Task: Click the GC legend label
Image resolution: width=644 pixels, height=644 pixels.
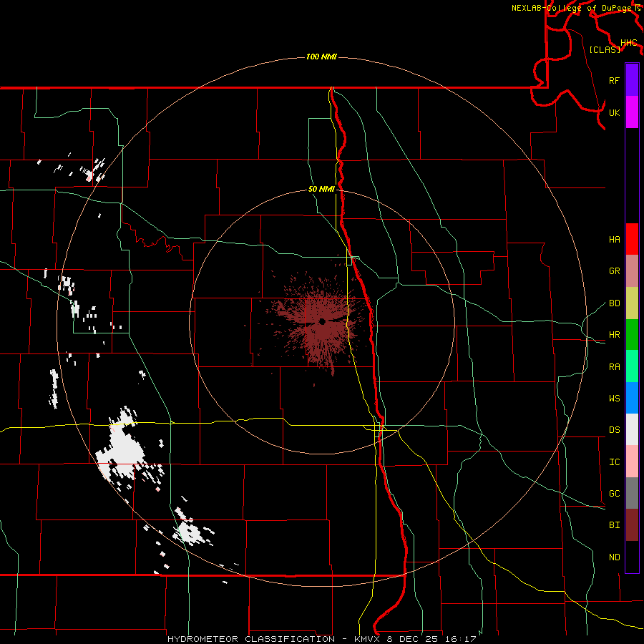Action: point(615,494)
